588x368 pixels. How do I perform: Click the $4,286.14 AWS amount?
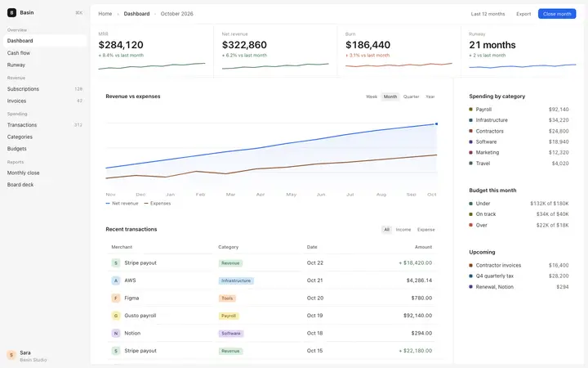(419, 280)
